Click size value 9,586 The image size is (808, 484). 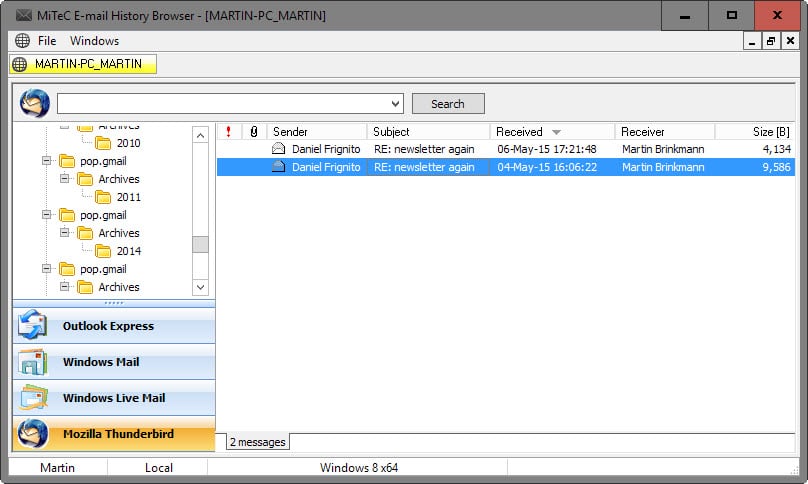tap(776, 167)
